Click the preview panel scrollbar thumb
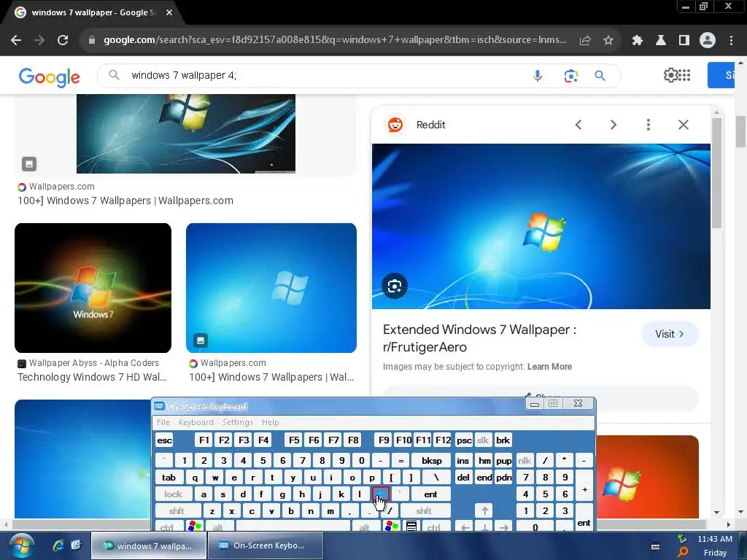747x560 pixels. (x=716, y=174)
